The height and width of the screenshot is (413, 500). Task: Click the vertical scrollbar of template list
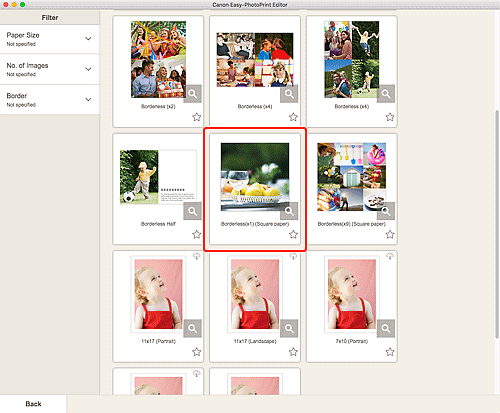click(497, 223)
